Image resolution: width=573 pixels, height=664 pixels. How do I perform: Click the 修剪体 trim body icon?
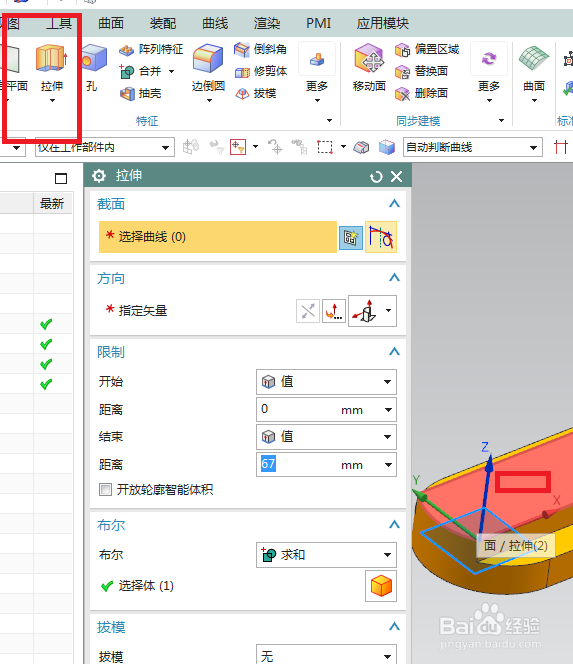[x=242, y=72]
